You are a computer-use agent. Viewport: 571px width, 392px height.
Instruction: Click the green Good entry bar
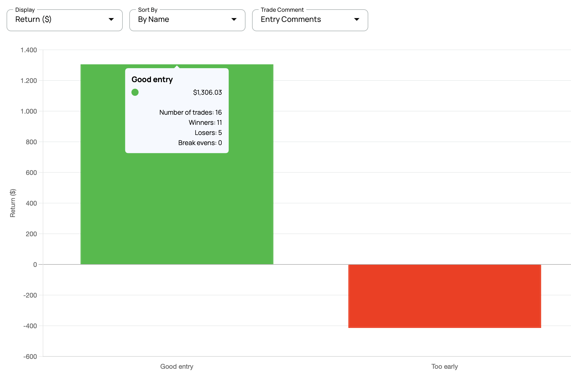tap(177, 208)
